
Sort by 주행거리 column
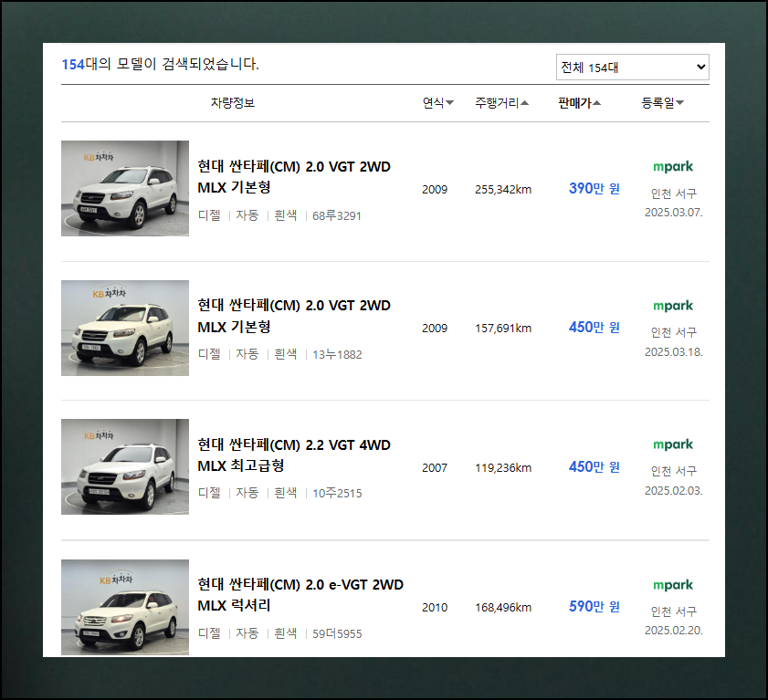pos(501,103)
